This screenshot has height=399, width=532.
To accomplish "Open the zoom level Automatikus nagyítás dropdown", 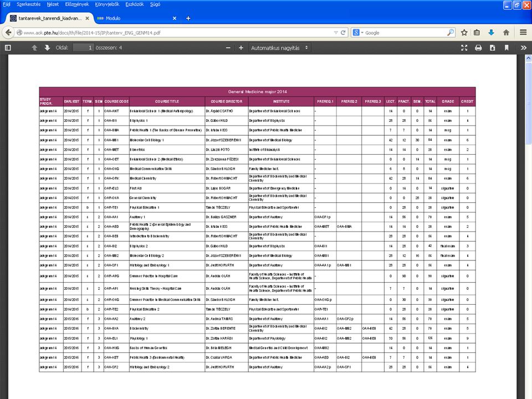I will (279, 48).
